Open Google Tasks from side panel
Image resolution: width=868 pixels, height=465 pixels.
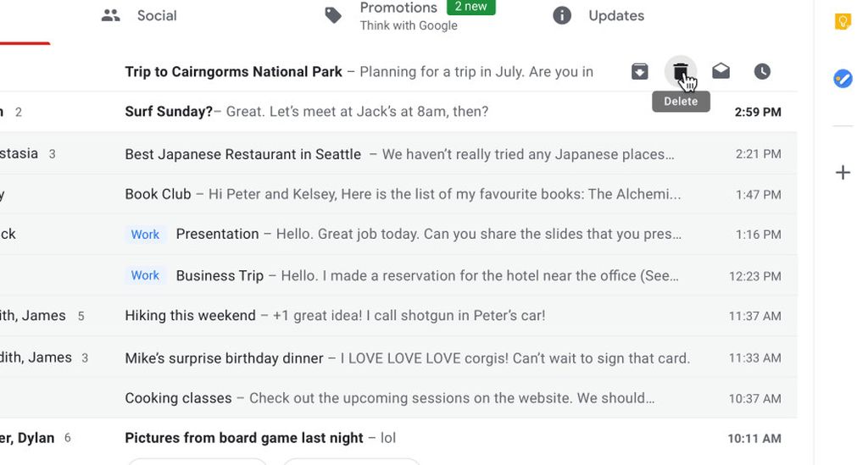(x=843, y=79)
